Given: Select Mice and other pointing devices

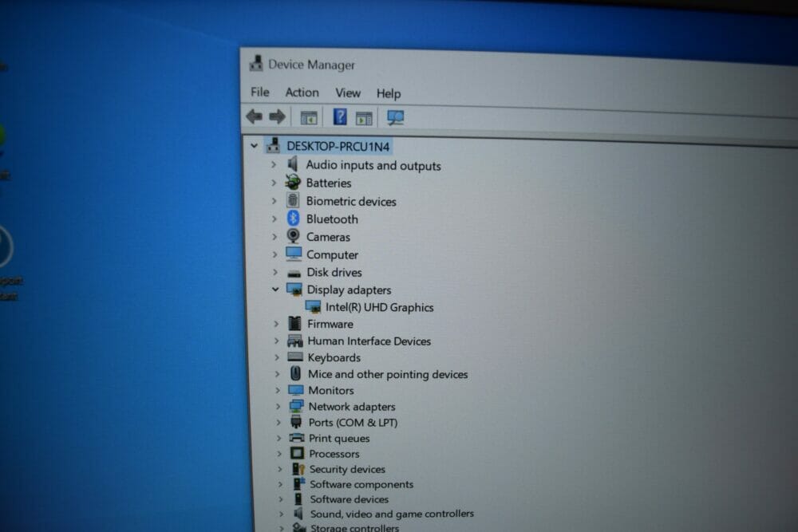Looking at the screenshot, I should tap(388, 374).
